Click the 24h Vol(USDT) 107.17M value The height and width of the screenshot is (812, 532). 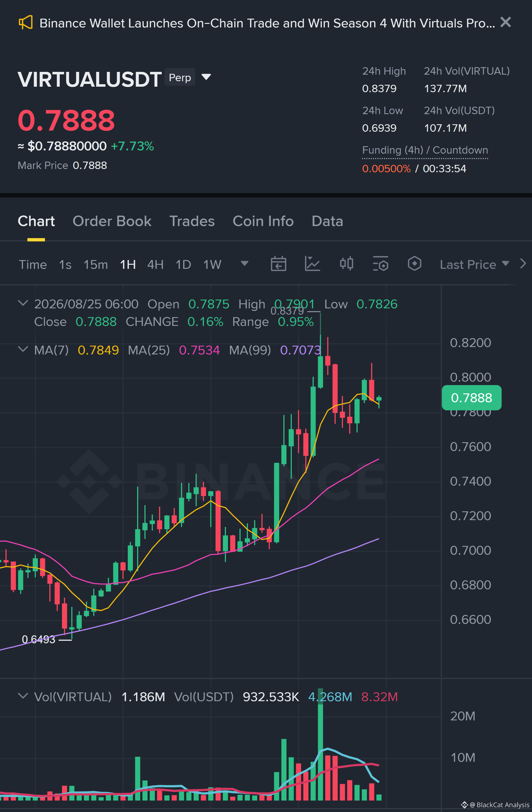pos(445,128)
